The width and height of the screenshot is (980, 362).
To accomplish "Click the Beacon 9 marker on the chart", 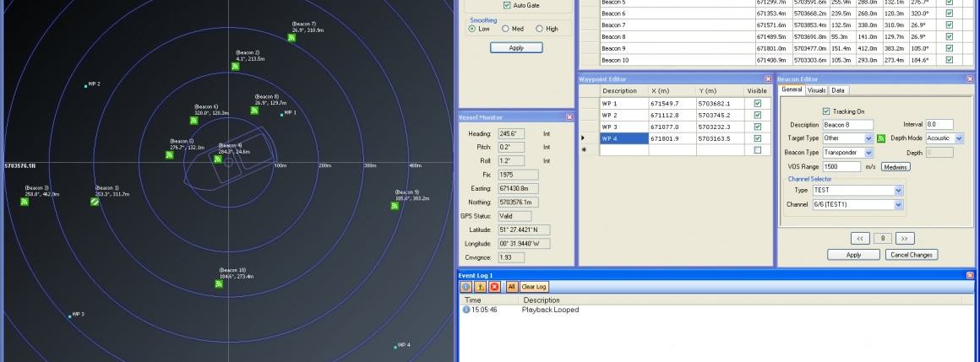I will pos(395,205).
